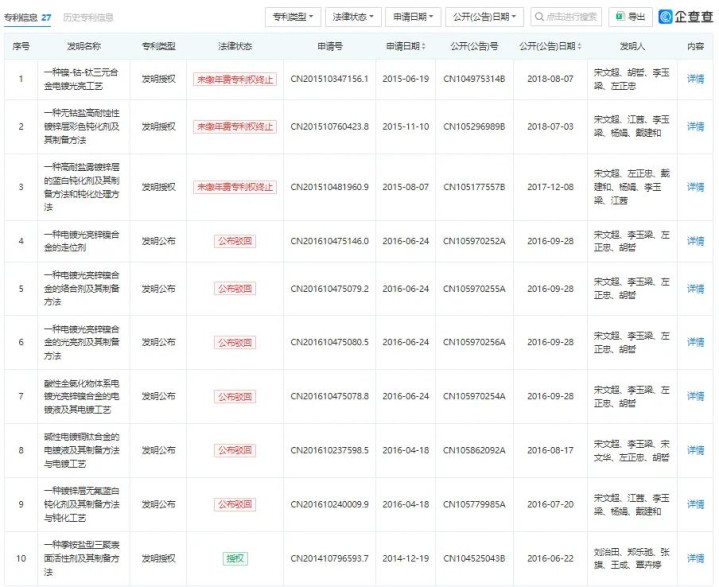
Task: Open 详情 for patent CN201610475146.0
Action: click(695, 241)
